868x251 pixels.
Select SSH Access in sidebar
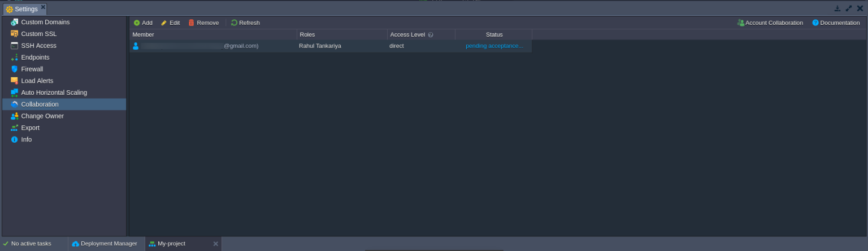tap(38, 46)
